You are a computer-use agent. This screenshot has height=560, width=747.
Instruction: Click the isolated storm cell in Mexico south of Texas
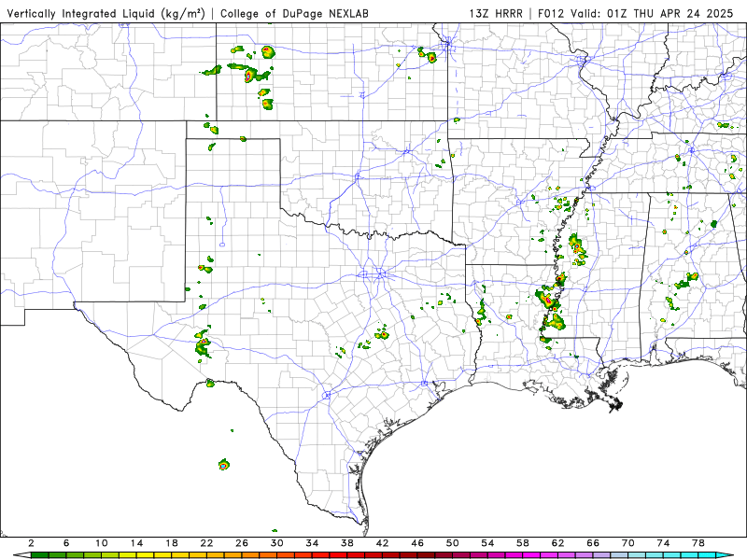[224, 465]
